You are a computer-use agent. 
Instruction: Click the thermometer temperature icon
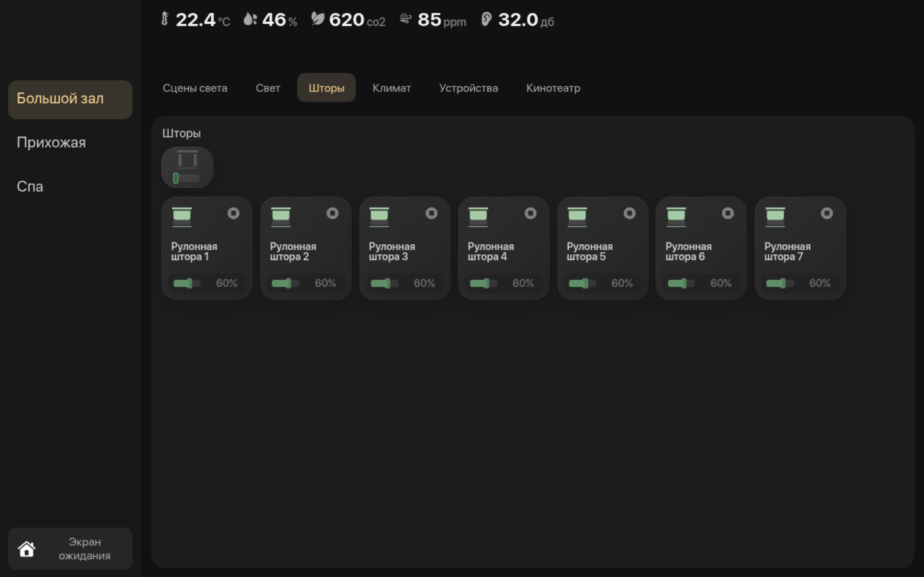coord(165,19)
